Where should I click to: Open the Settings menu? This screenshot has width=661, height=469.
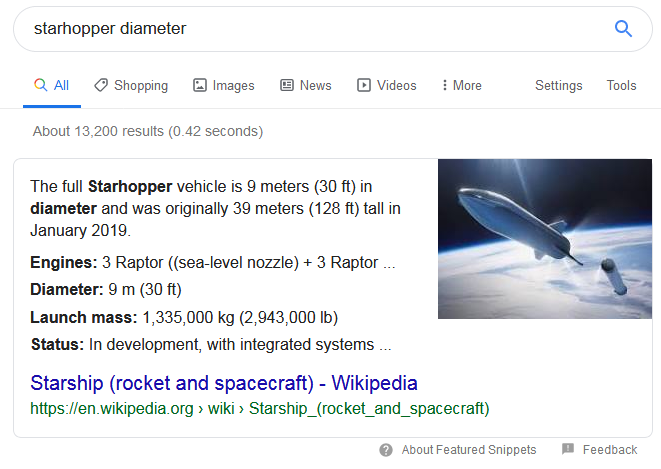558,85
